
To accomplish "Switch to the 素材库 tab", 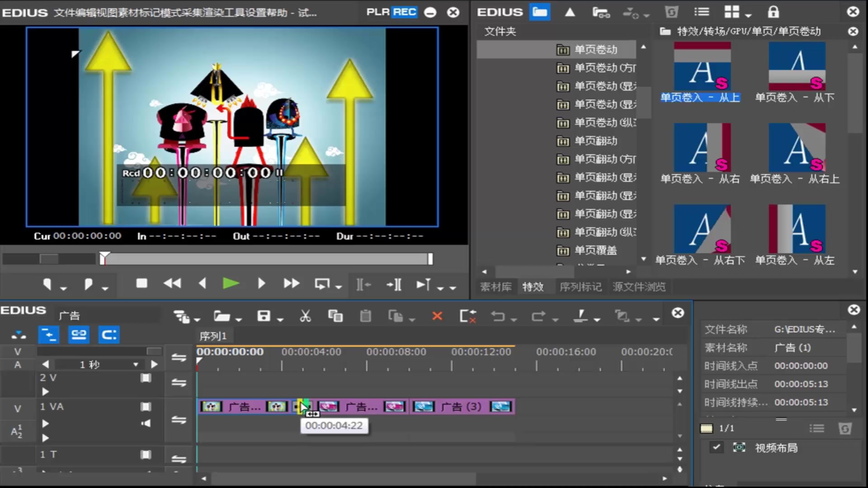I will tap(496, 287).
